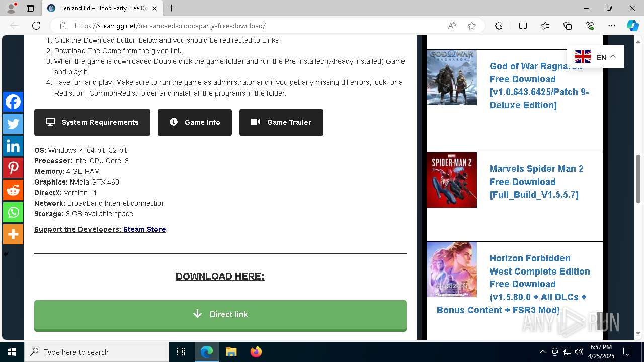
Task: Refresh the current browser page
Action: 36,26
